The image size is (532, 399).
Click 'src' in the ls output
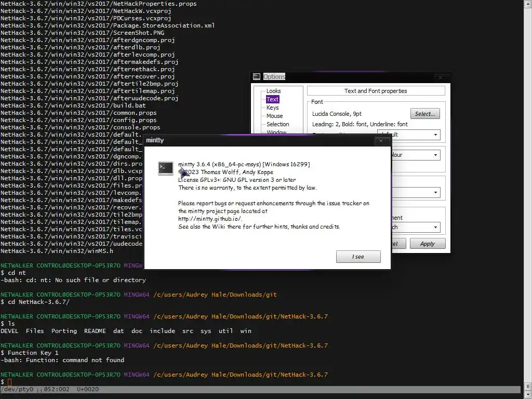pyautogui.click(x=188, y=331)
